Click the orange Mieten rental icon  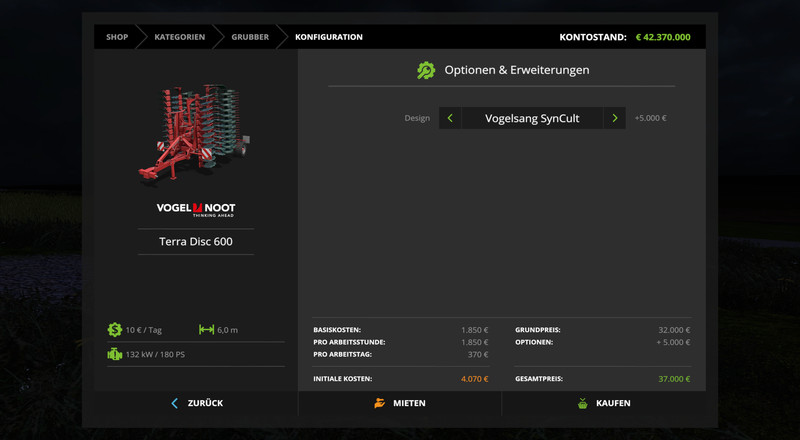pyautogui.click(x=380, y=403)
